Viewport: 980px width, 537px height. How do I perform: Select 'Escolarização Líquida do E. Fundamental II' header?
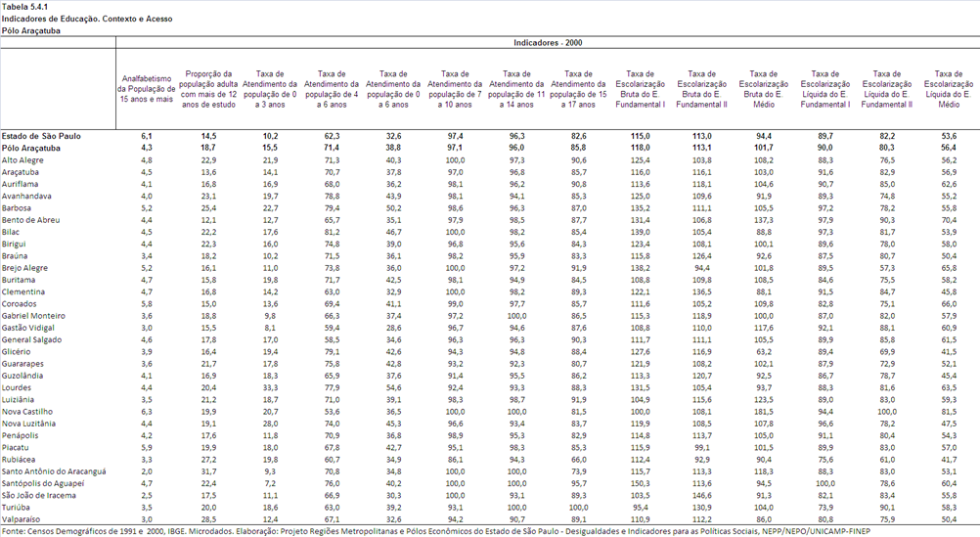point(886,89)
